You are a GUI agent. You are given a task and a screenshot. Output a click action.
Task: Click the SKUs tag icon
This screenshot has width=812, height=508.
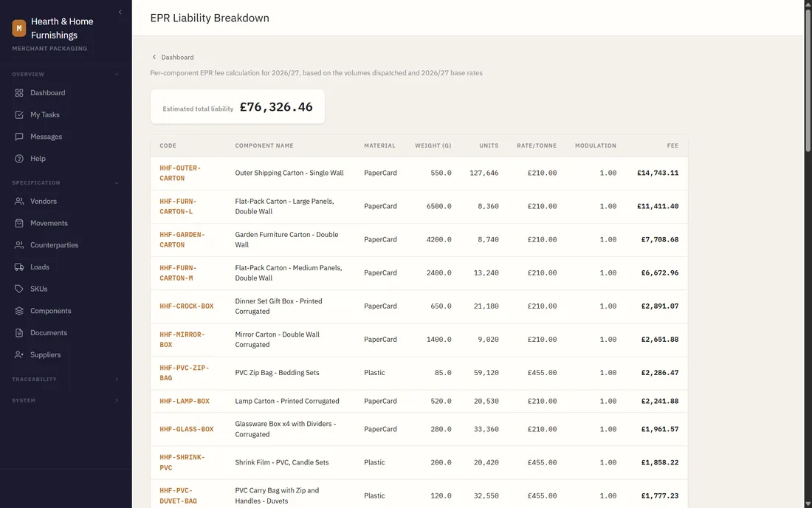coord(19,289)
